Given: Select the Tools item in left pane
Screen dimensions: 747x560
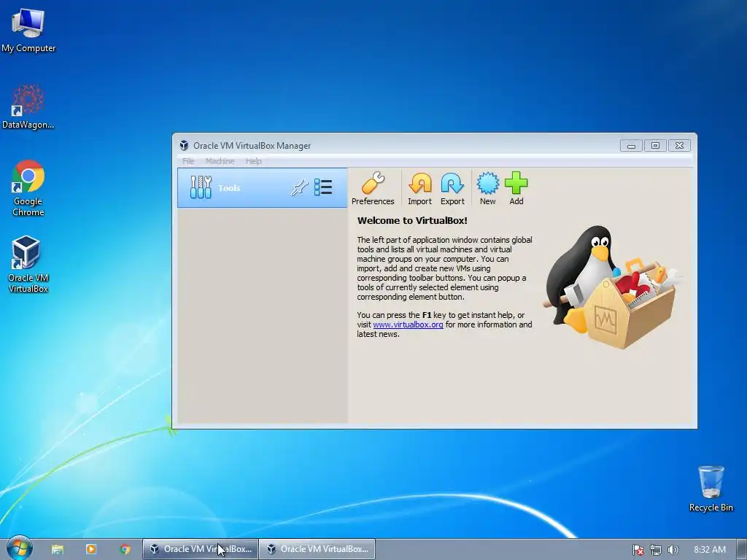Looking at the screenshot, I should pyautogui.click(x=262, y=187).
